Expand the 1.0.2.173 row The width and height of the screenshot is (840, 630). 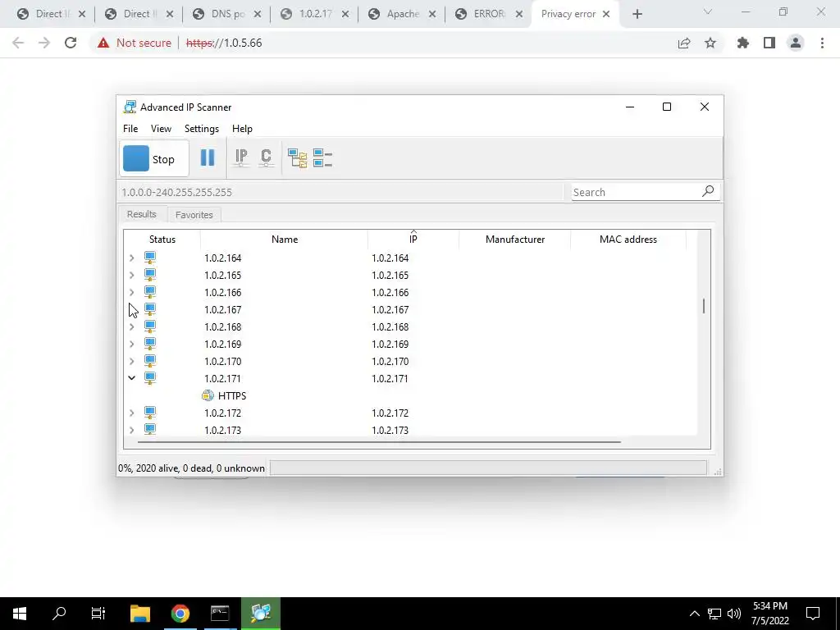click(x=132, y=430)
